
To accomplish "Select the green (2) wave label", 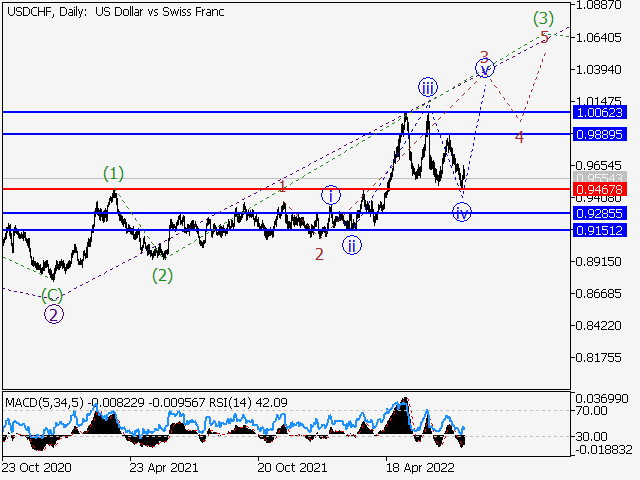I will coord(162,276).
